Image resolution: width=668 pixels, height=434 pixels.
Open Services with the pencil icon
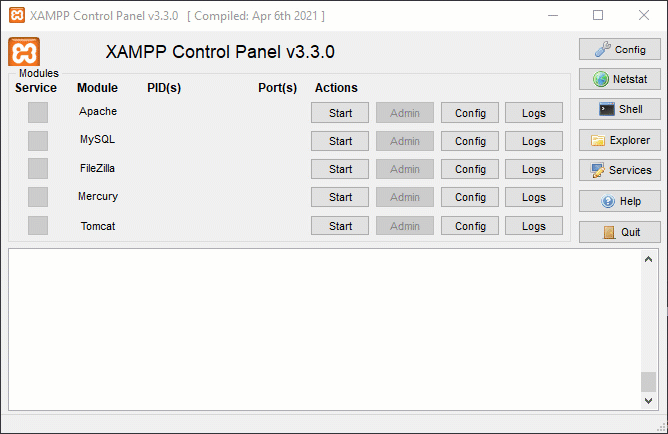click(619, 170)
